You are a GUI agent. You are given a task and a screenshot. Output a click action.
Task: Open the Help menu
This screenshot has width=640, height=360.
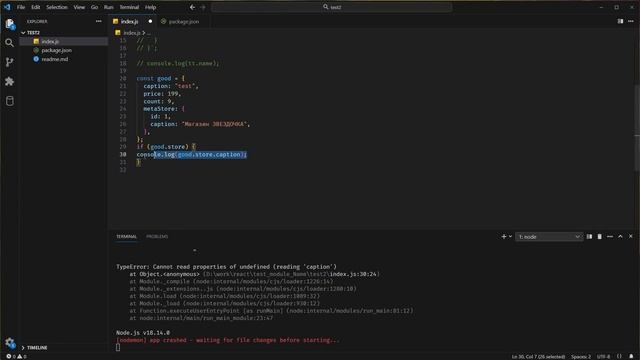pos(151,7)
